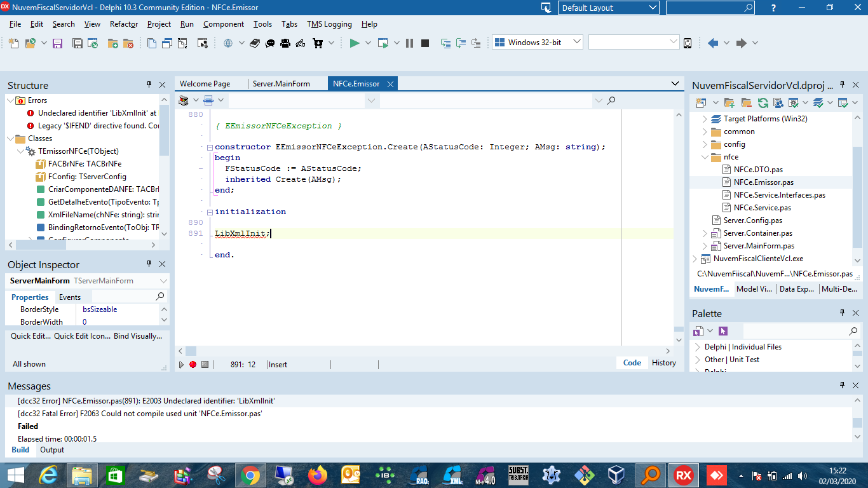868x488 pixels.
Task: Click the book Help contents icon
Action: coord(255,43)
